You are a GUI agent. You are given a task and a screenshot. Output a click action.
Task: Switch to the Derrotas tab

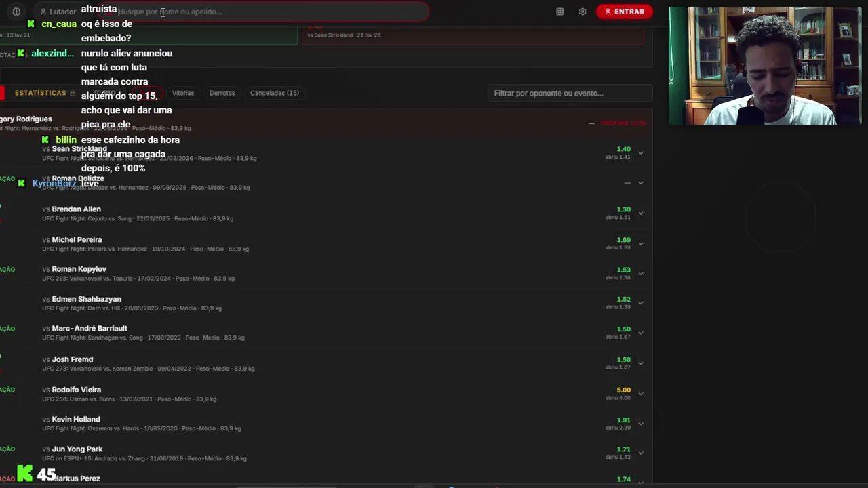coord(222,93)
